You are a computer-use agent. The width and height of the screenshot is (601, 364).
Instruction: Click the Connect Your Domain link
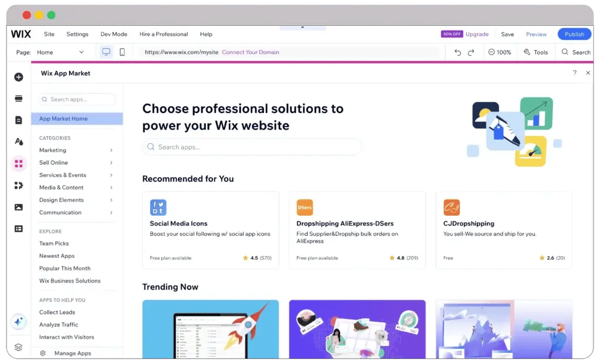click(x=250, y=52)
